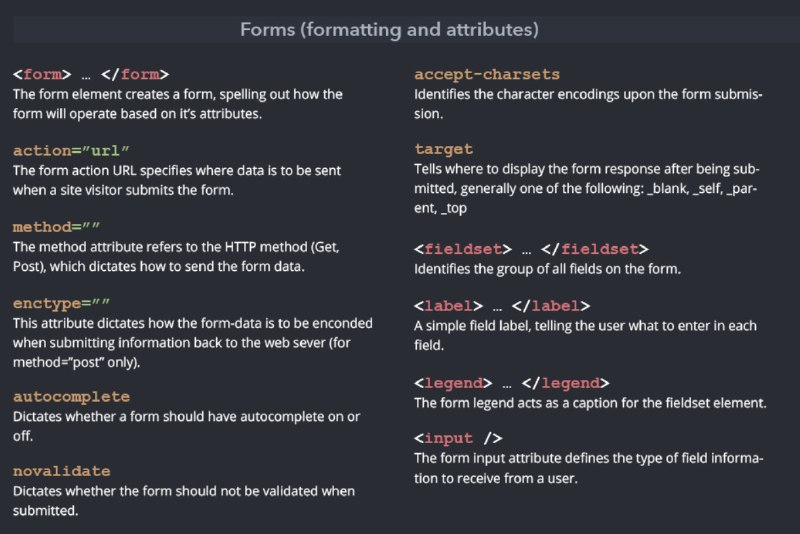Screen dimensions: 800x534
Task: Select the accept-charsets attribute heading
Action: tap(487, 74)
